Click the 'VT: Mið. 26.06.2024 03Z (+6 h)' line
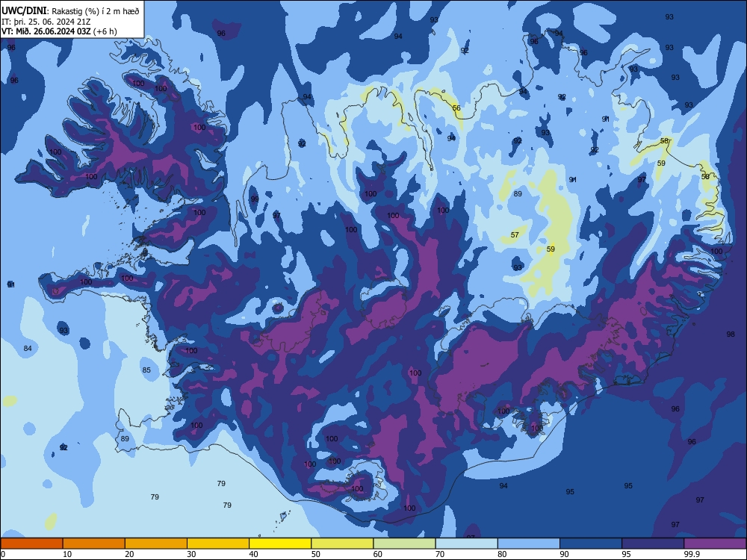 coord(59,31)
